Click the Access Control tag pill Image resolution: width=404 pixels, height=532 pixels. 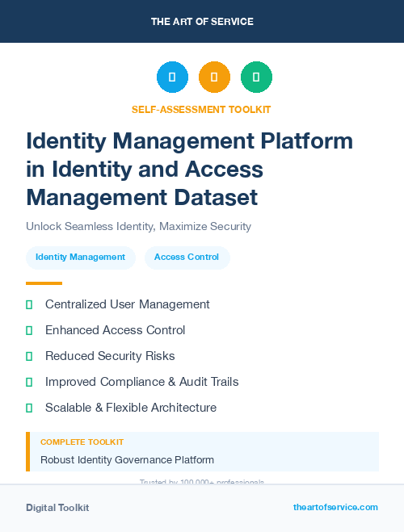coord(187,258)
